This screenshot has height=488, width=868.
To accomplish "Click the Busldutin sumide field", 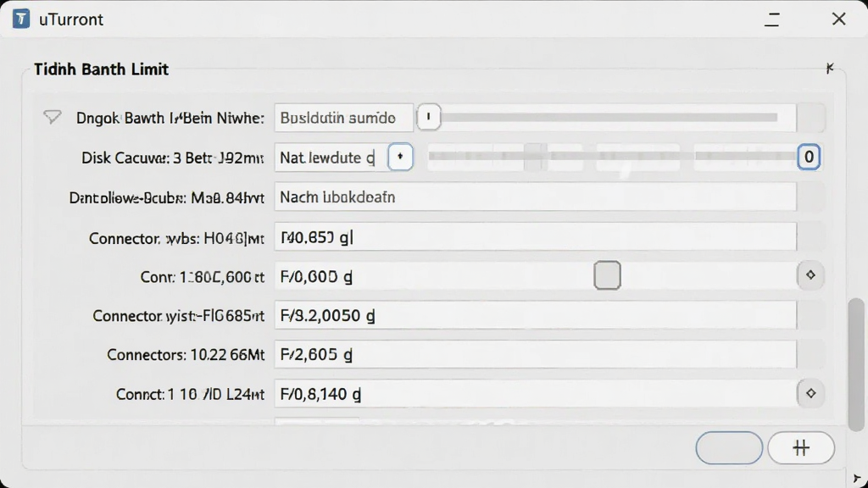I will (343, 118).
